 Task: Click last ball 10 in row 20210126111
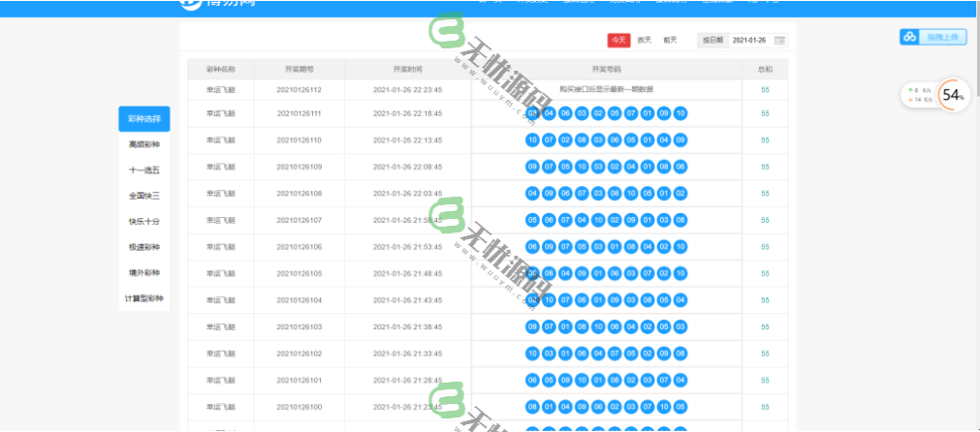[x=680, y=113]
